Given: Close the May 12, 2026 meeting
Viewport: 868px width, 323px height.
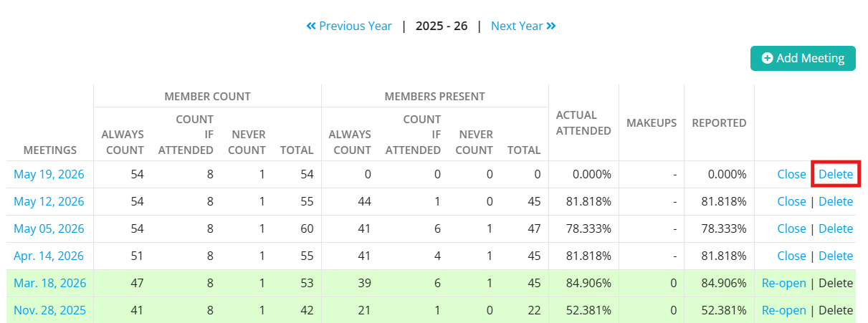Looking at the screenshot, I should [x=791, y=201].
